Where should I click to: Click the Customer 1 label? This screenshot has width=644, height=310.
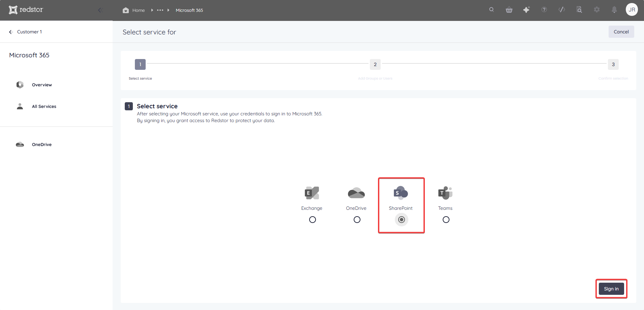tap(30, 32)
